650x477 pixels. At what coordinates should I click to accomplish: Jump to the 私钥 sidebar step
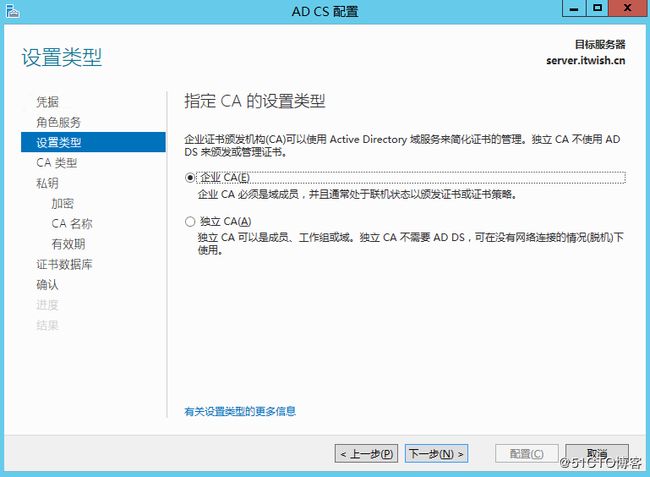pyautogui.click(x=47, y=183)
